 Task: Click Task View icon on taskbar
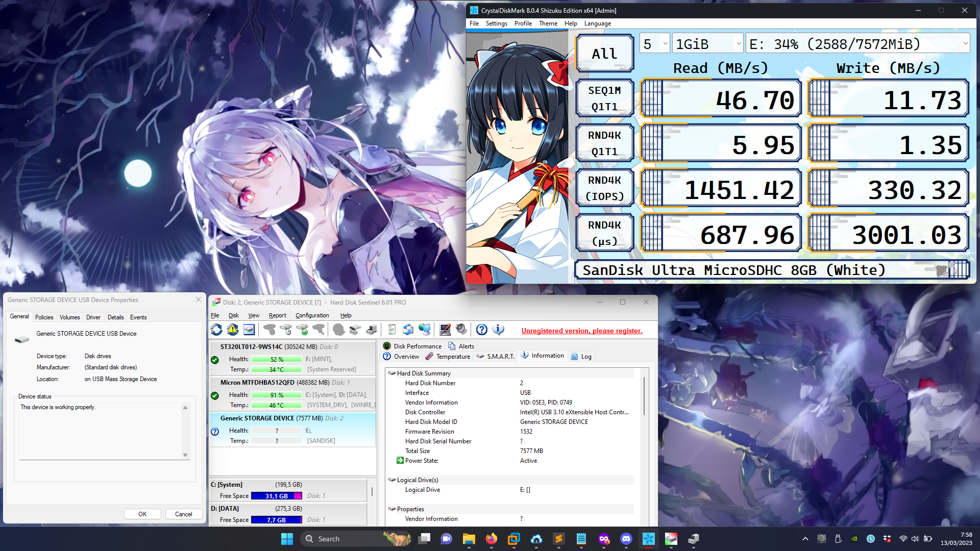[x=424, y=539]
